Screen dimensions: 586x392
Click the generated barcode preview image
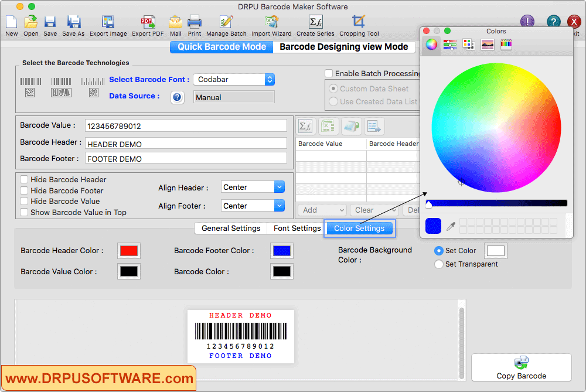point(241,336)
